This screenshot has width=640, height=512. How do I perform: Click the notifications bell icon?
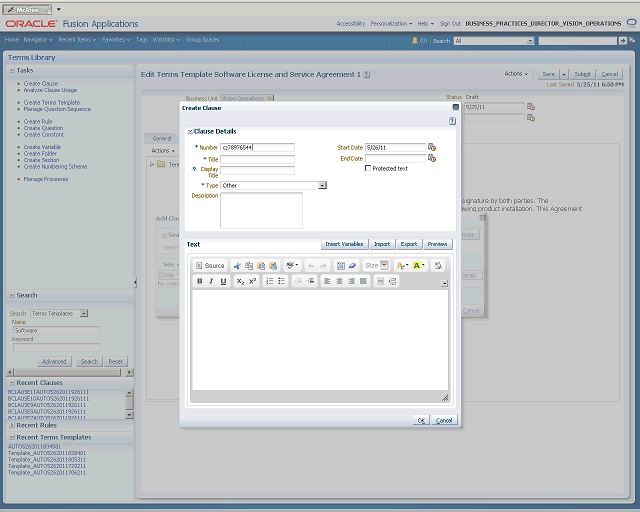point(415,40)
